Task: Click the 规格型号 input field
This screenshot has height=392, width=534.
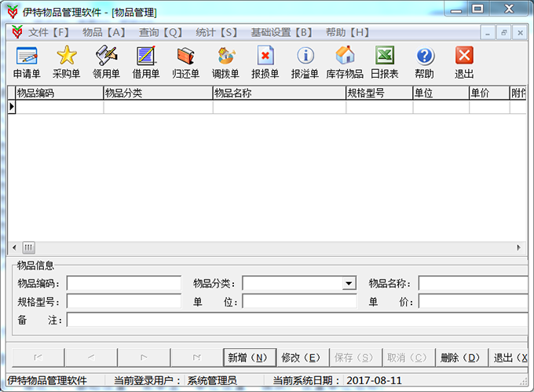Action: click(x=124, y=302)
